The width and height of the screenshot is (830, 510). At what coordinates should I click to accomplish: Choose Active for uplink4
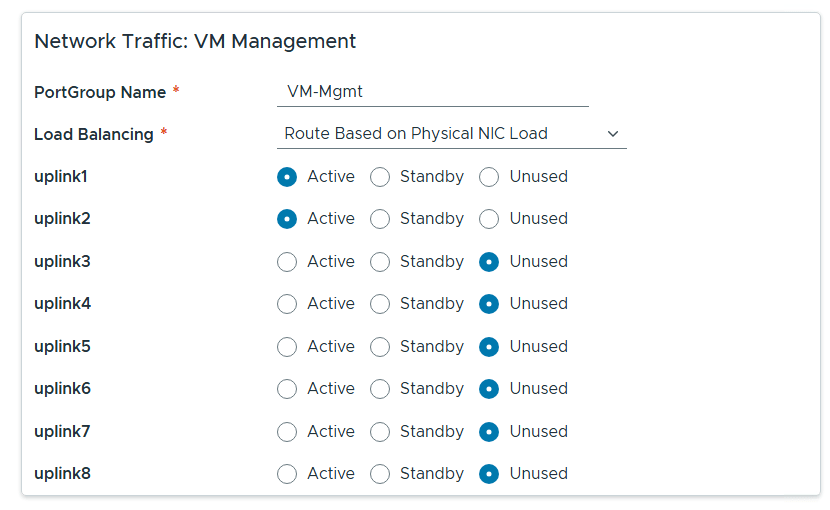[287, 304]
